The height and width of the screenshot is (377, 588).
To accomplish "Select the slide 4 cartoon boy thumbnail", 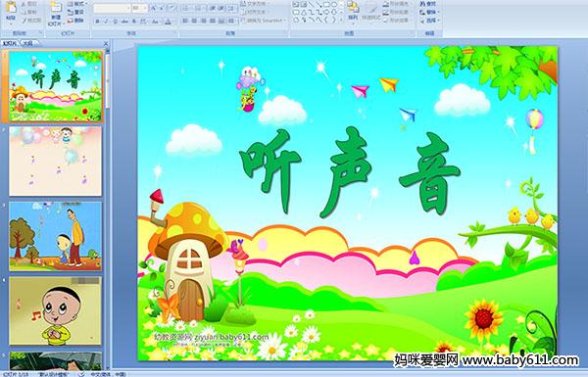I will [x=56, y=311].
